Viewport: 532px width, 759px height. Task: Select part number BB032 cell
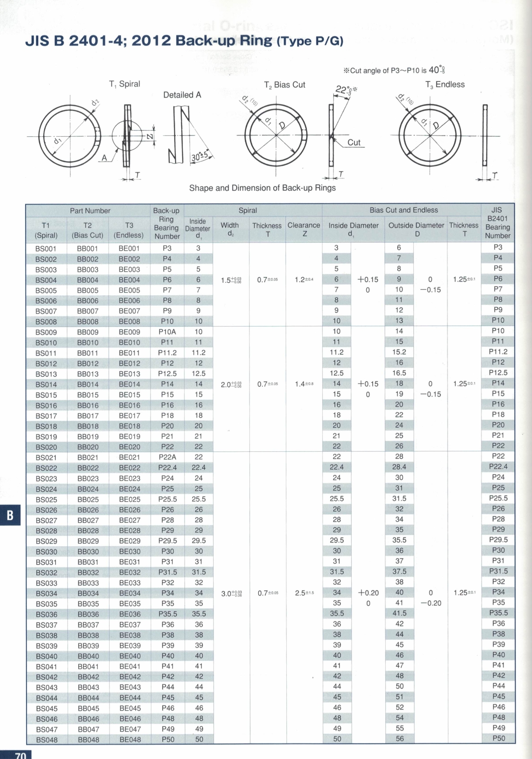(87, 572)
